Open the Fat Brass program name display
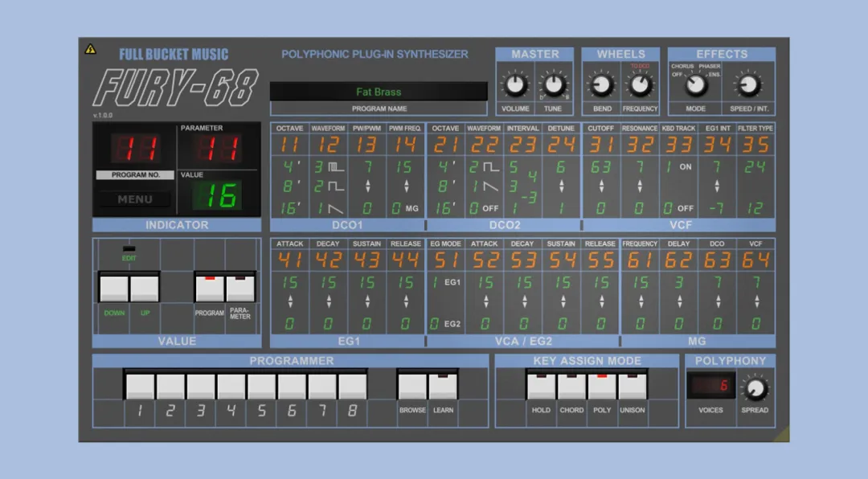The width and height of the screenshot is (868, 479). (379, 92)
